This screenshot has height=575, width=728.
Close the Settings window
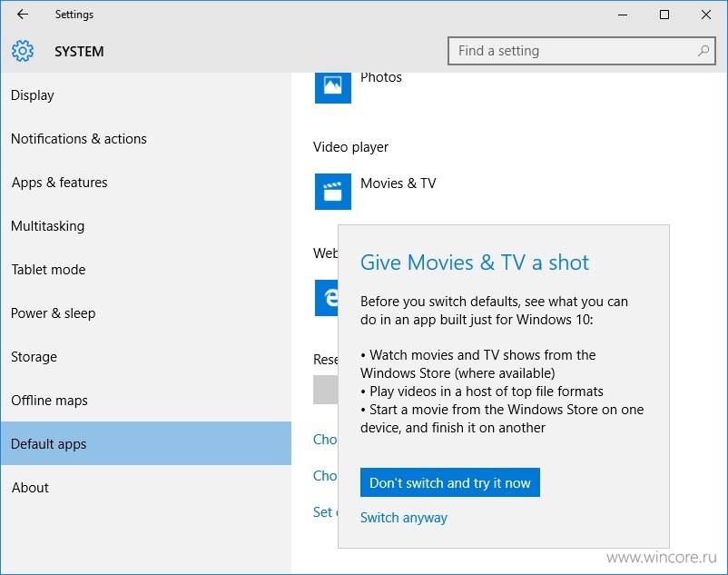(x=706, y=15)
